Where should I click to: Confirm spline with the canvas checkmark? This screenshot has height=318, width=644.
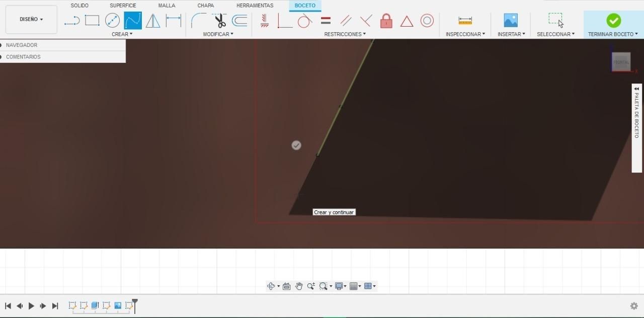(296, 145)
